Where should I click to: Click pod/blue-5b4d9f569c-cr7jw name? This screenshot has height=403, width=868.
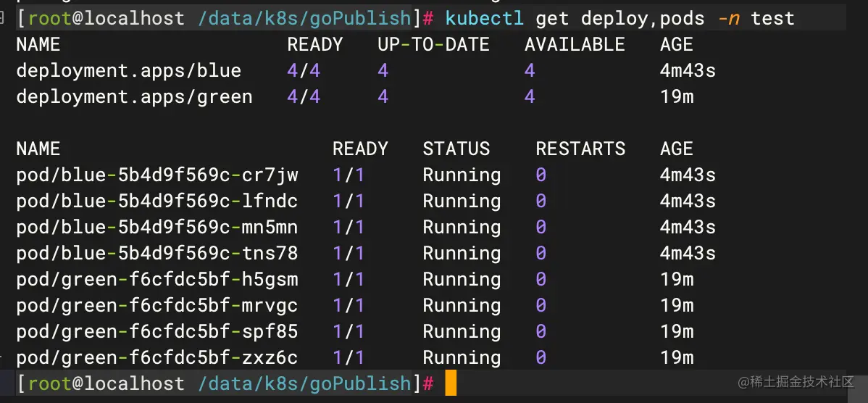(x=157, y=175)
